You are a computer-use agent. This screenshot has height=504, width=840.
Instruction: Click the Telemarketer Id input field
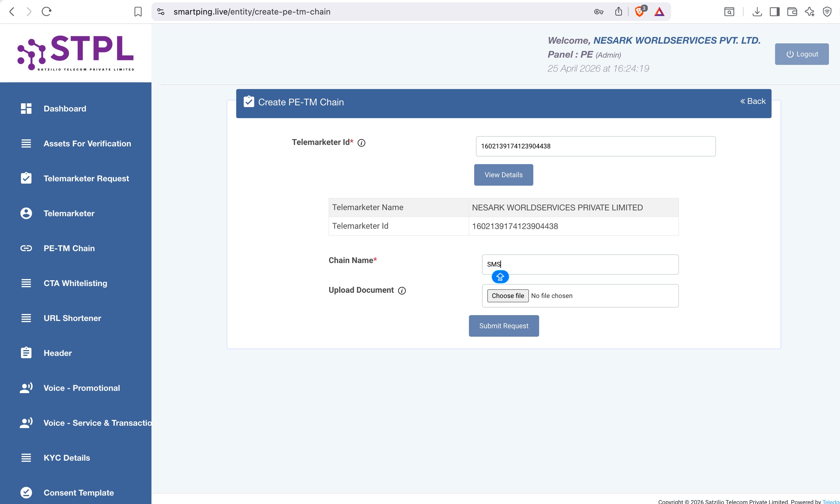coord(596,146)
